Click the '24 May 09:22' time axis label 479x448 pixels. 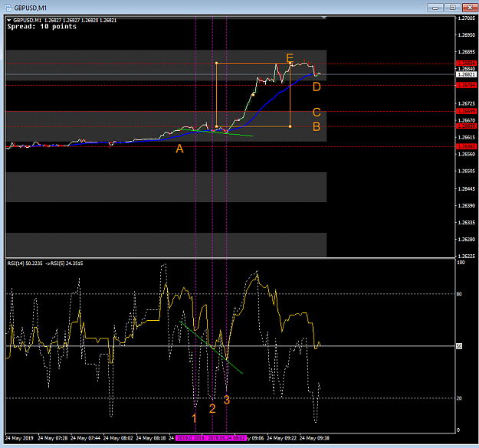282,438
